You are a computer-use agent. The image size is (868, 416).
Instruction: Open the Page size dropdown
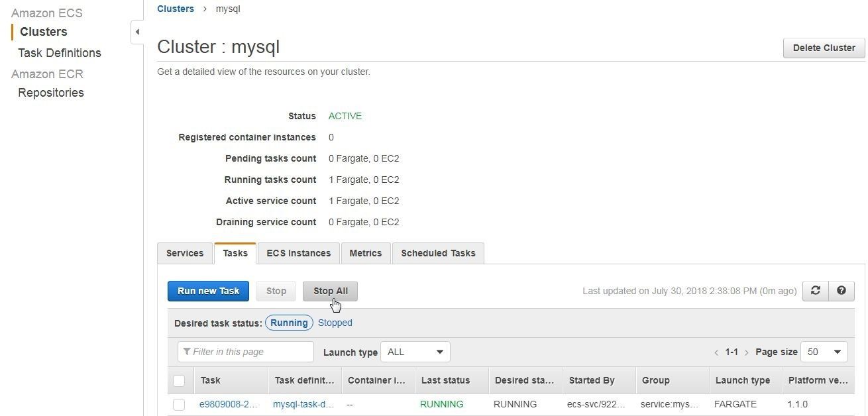tap(824, 352)
